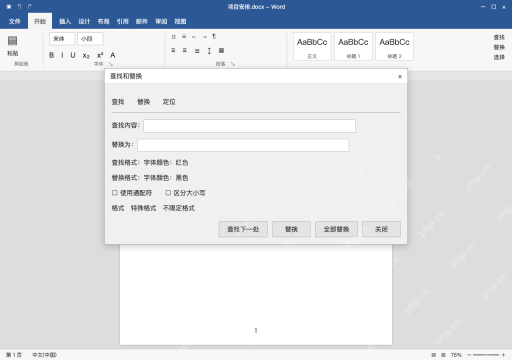Click the 查找下一处 button

243,229
